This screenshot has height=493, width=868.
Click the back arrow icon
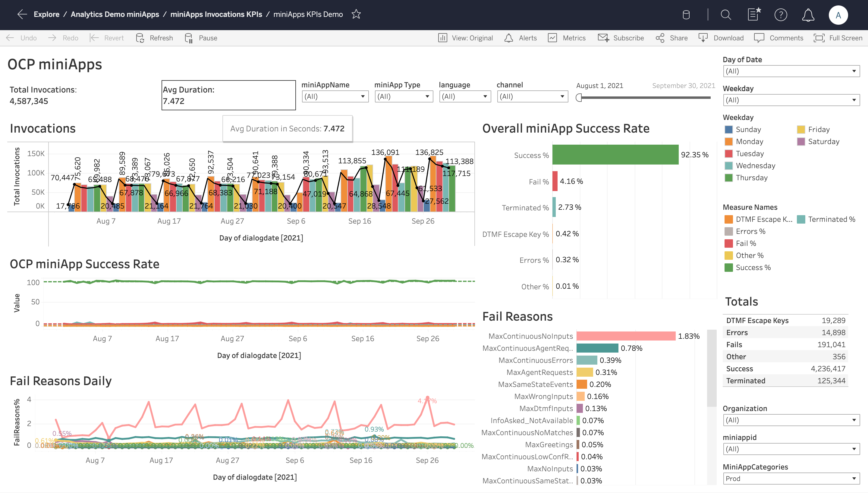[x=22, y=14]
